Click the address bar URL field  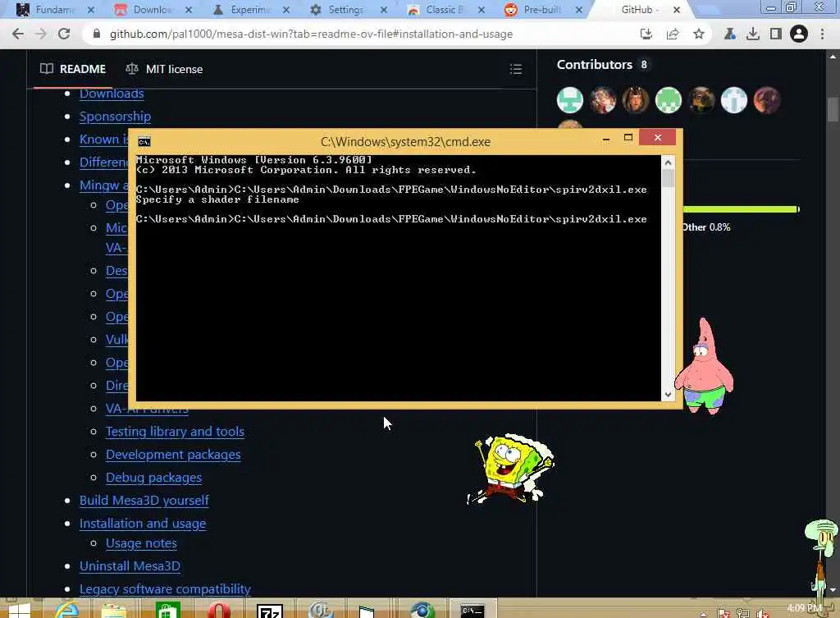point(311,34)
